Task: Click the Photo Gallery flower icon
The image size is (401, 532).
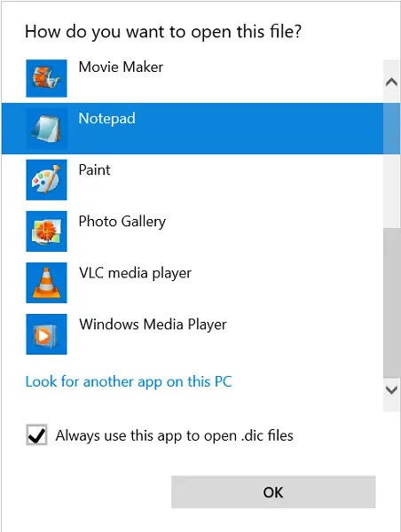Action: pyautogui.click(x=46, y=231)
